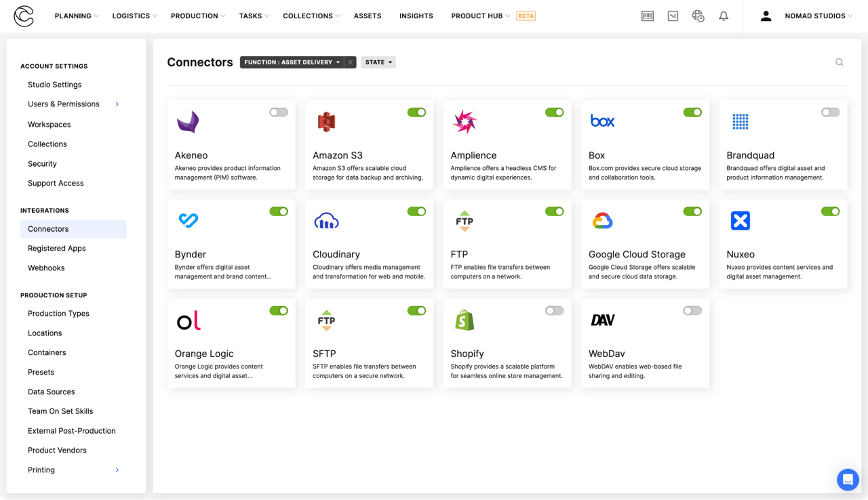
Task: Expand the Tasks menu
Action: pyautogui.click(x=254, y=16)
